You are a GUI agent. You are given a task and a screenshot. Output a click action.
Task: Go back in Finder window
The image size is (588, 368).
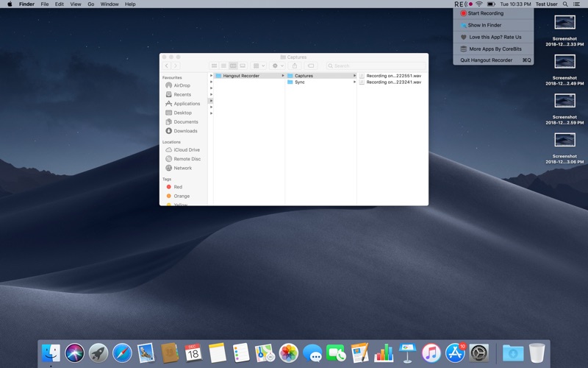pyautogui.click(x=167, y=66)
